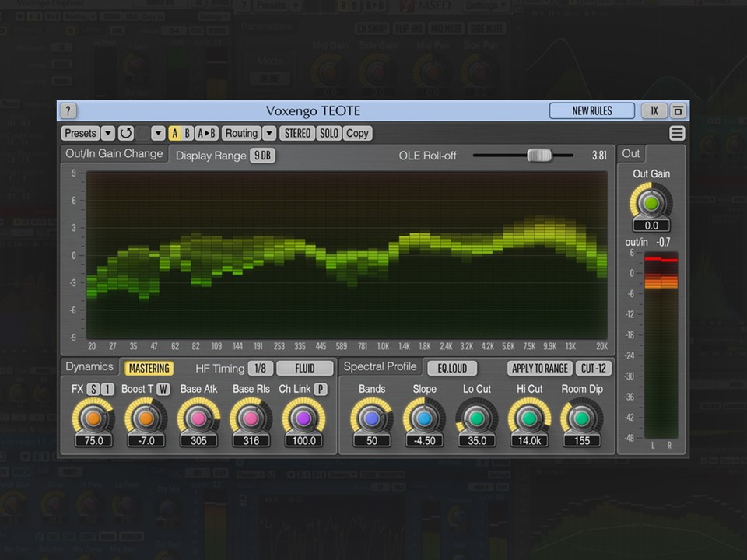Click the pink Base Rls knob

coord(251,418)
